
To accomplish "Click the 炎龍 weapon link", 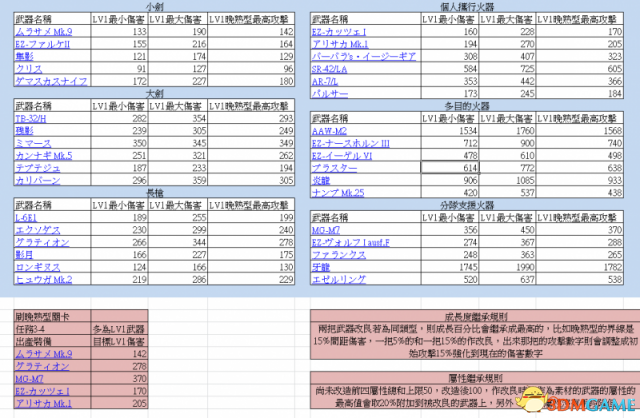I will [321, 180].
